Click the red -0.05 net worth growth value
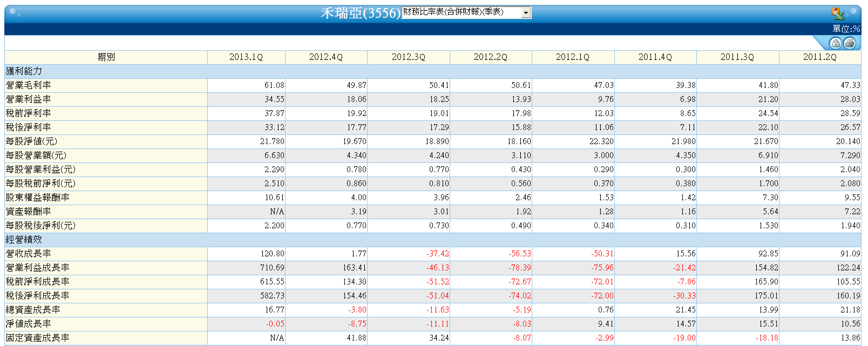This screenshot has width=868, height=346. (275, 324)
